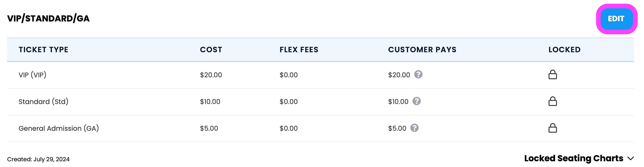Toggle the lock icon in the VIP row
The image size is (644, 167).
click(553, 74)
